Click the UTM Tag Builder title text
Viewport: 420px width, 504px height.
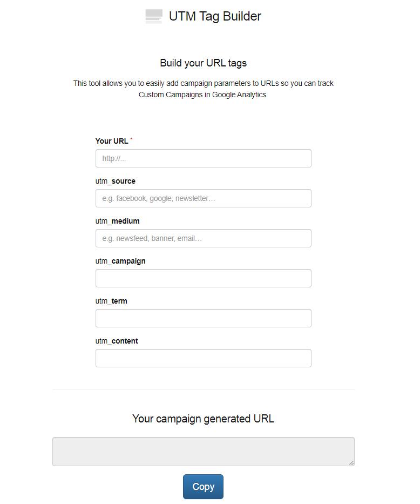[x=215, y=16]
